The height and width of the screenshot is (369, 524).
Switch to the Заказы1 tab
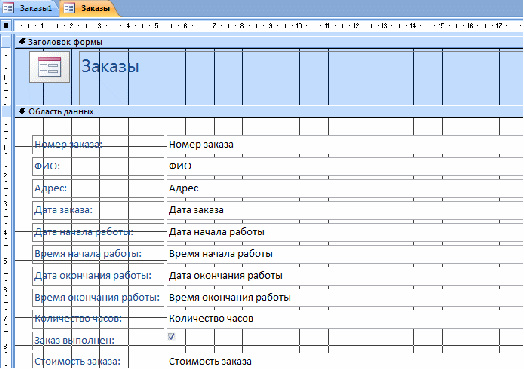[x=29, y=8]
